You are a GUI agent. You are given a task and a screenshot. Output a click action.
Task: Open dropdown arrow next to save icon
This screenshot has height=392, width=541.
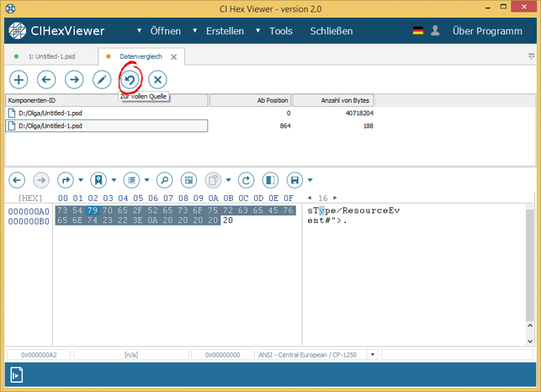coord(310,180)
